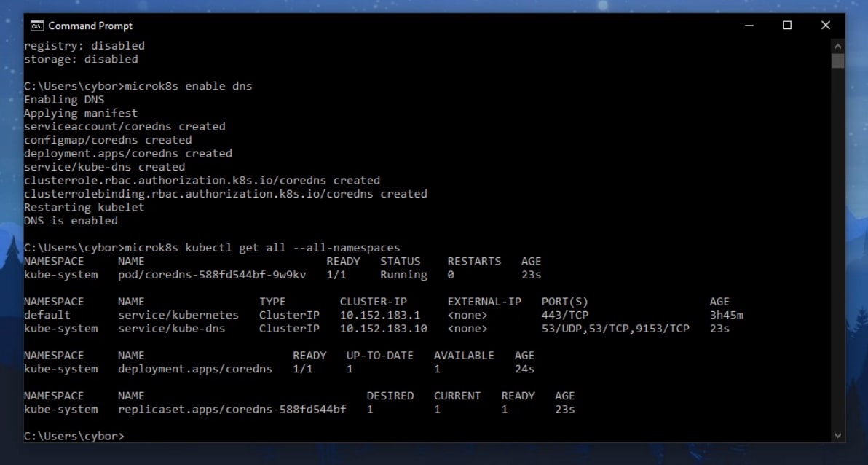The width and height of the screenshot is (868, 465).
Task: Click 'service/kube-dns created' line
Action: click(105, 167)
